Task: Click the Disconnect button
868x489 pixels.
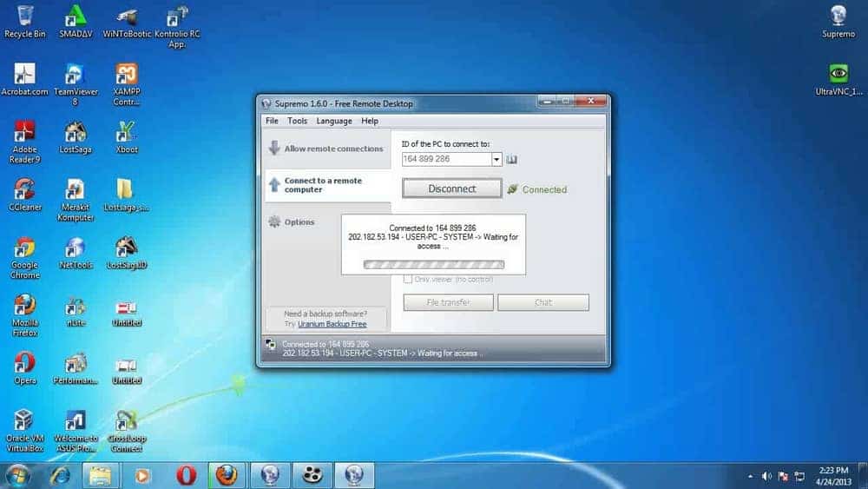Action: [451, 188]
